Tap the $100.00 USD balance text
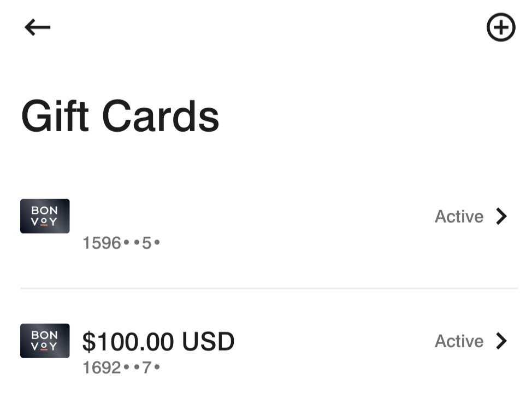532x397 pixels. coord(157,341)
